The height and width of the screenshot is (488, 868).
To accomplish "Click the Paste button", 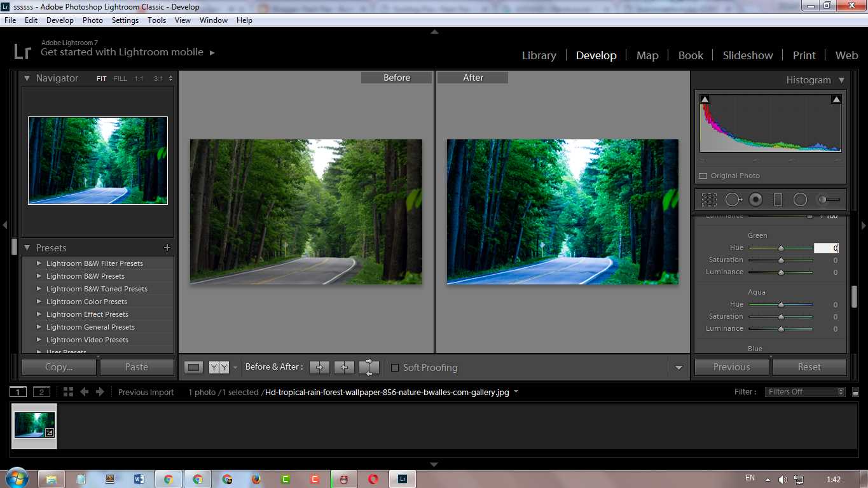I will pos(137,367).
